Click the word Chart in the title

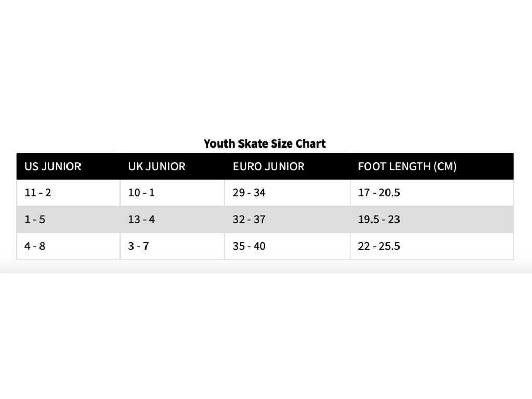(x=311, y=143)
